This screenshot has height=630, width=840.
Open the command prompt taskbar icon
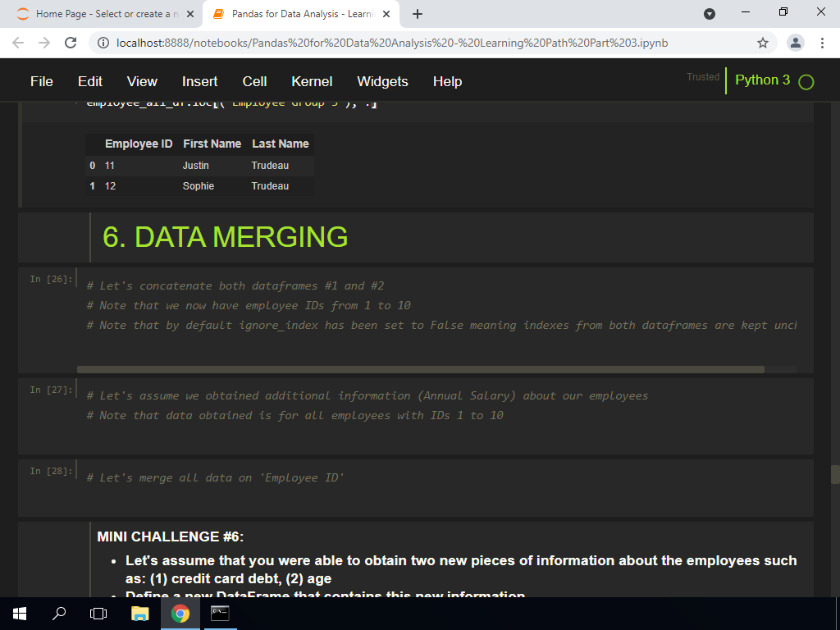[x=220, y=614]
